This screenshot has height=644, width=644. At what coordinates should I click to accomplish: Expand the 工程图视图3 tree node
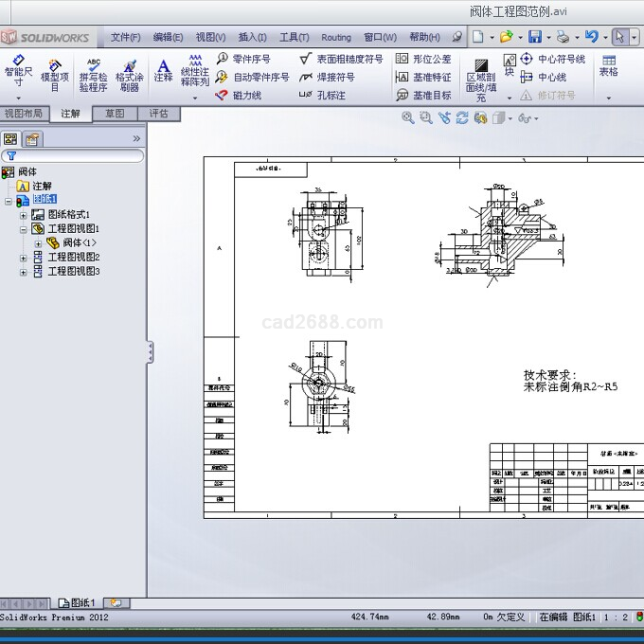coord(24,272)
